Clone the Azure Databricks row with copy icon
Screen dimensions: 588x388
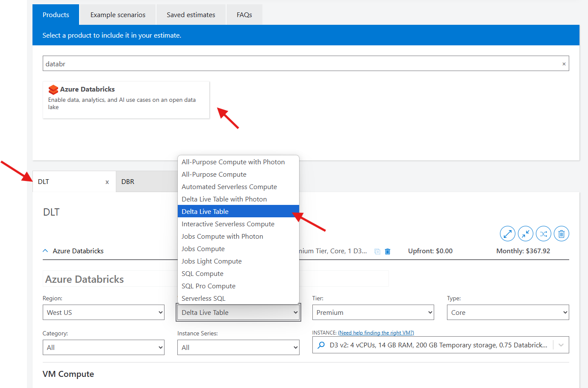click(x=377, y=252)
